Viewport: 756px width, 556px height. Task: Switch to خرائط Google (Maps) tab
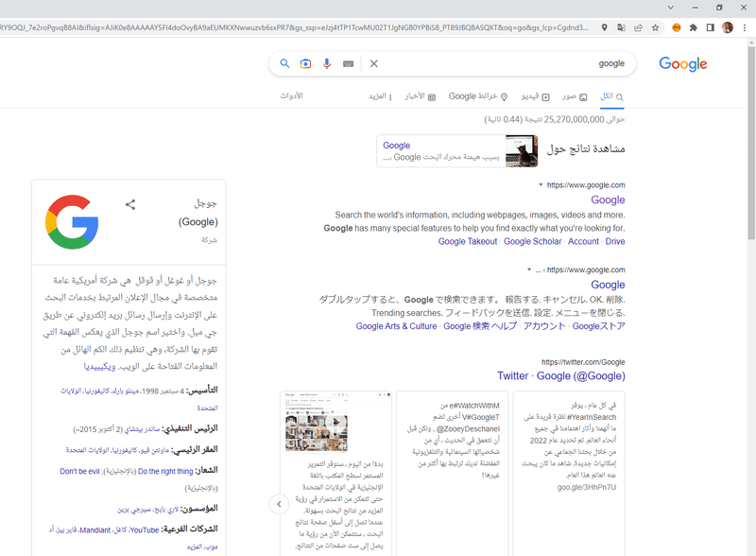[x=478, y=96]
